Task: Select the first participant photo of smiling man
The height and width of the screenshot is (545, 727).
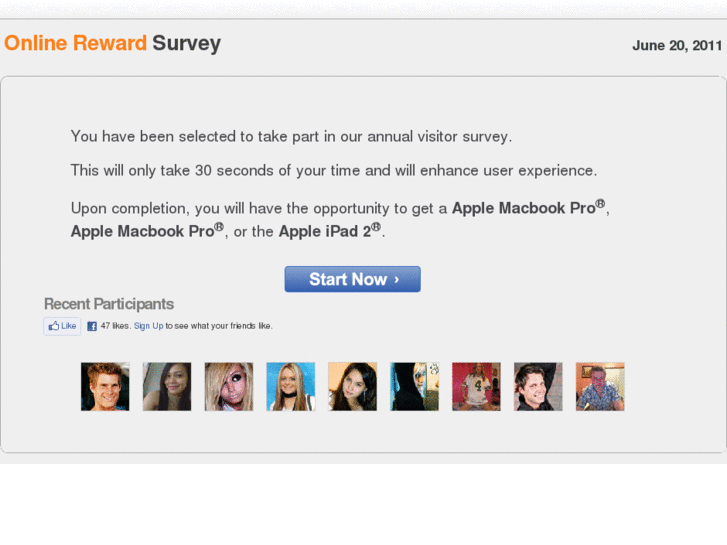Action: pyautogui.click(x=105, y=387)
